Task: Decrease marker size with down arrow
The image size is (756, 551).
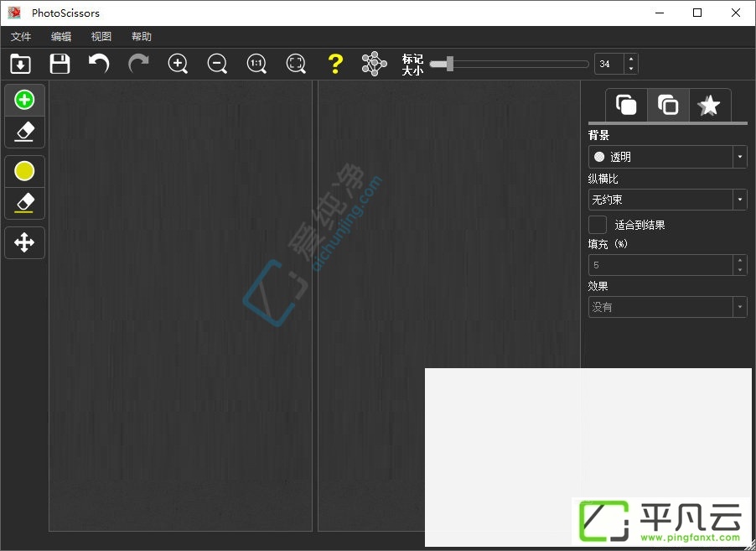Action: [631, 69]
